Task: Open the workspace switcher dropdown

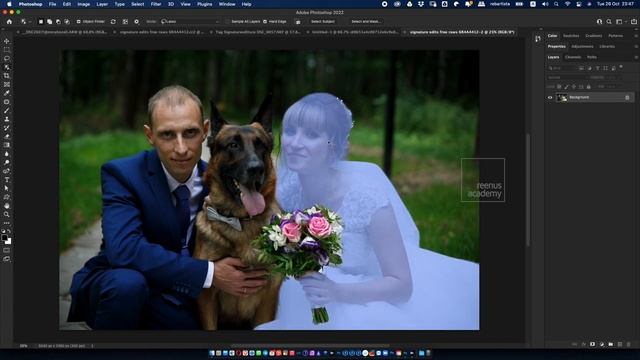Action: click(620, 22)
